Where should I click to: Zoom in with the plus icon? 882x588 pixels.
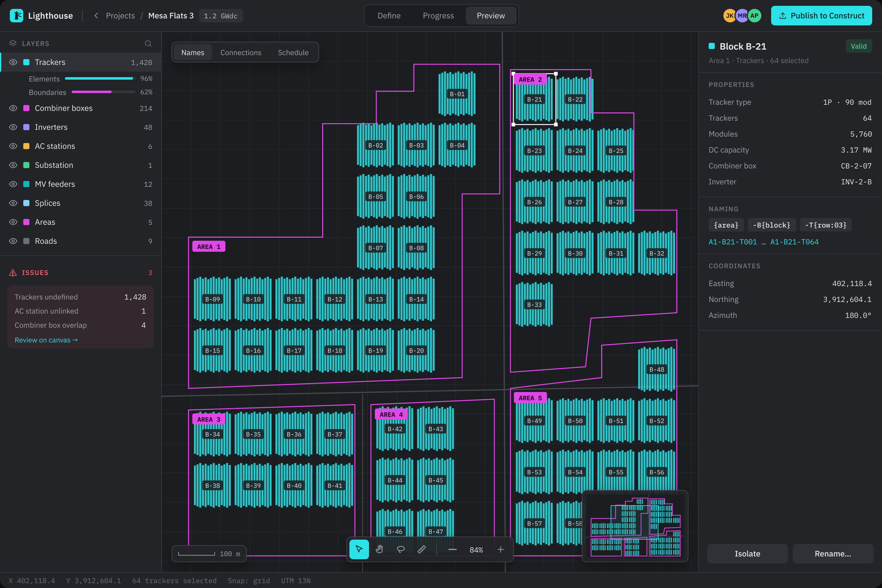click(x=501, y=549)
